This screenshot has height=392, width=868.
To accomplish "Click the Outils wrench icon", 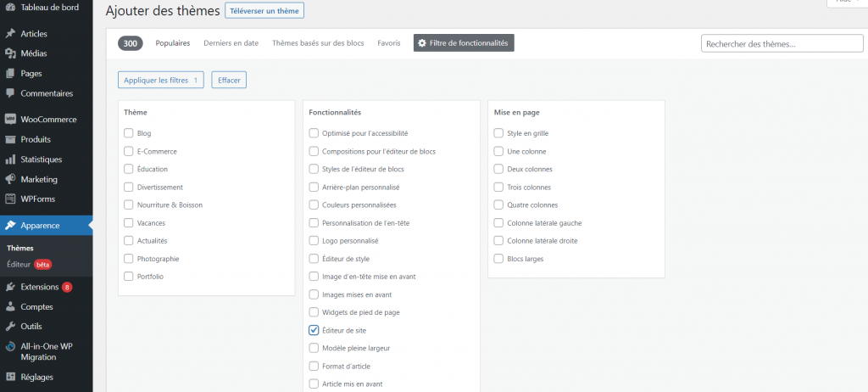I will tap(10, 326).
